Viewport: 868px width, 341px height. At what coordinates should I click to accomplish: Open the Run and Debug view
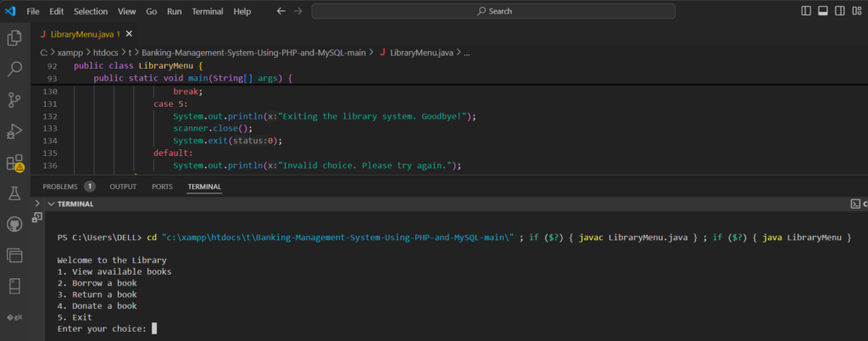pyautogui.click(x=14, y=131)
